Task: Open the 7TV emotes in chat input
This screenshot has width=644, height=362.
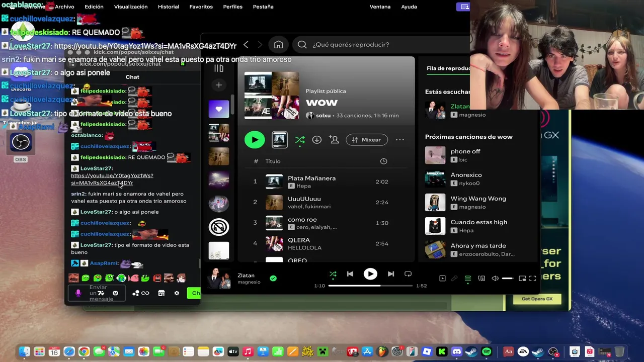Action: coord(101,293)
